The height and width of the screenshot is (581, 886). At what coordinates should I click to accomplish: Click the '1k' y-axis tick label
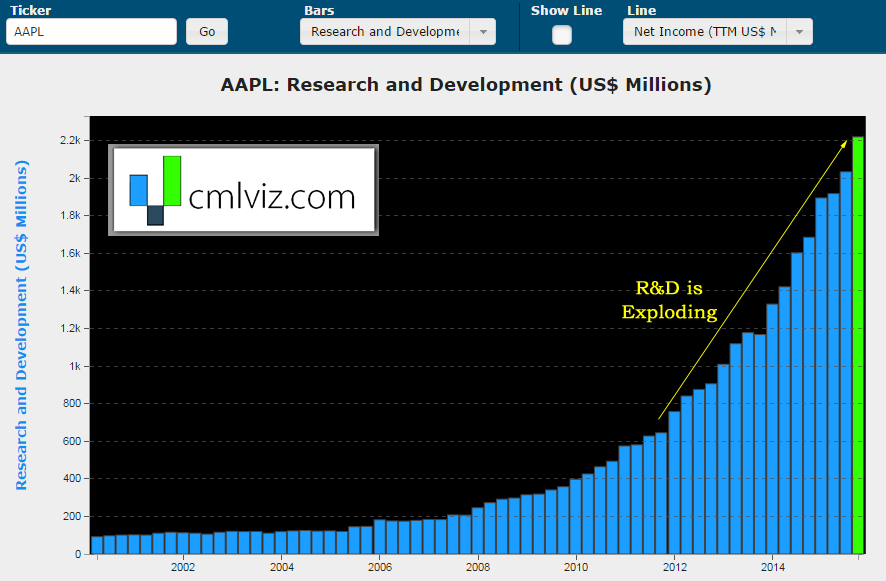click(x=75, y=366)
